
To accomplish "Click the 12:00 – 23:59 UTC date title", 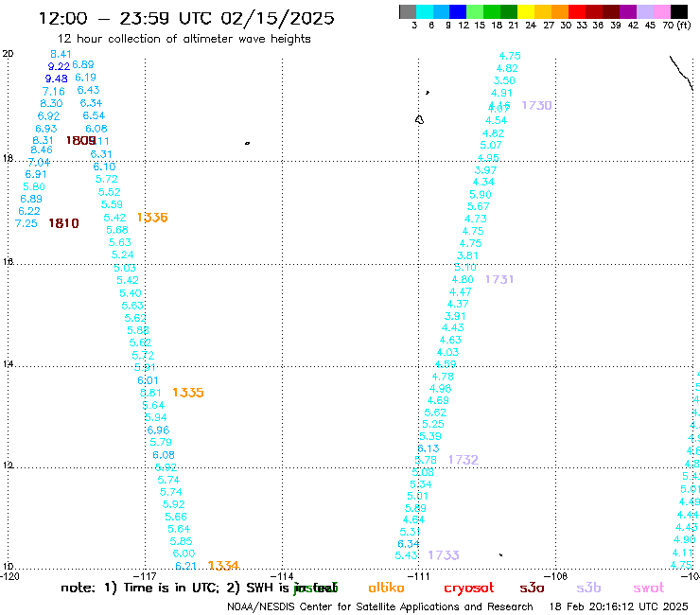I will pyautogui.click(x=186, y=19).
